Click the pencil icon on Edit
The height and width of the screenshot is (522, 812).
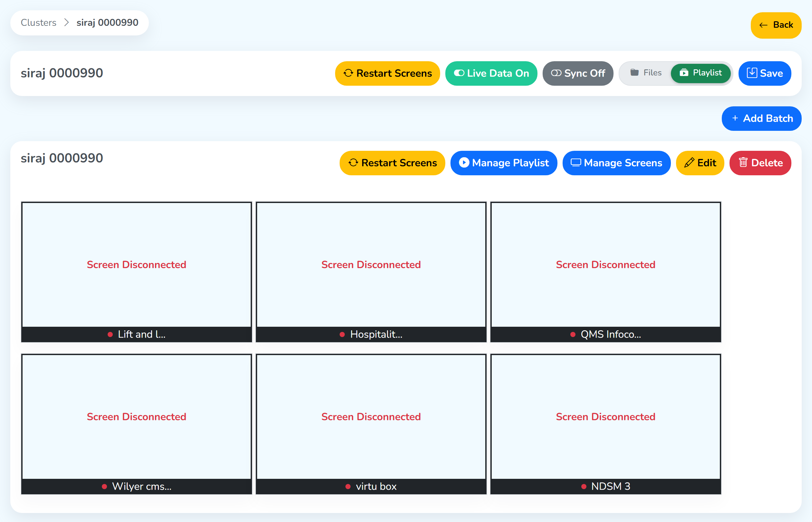point(689,163)
